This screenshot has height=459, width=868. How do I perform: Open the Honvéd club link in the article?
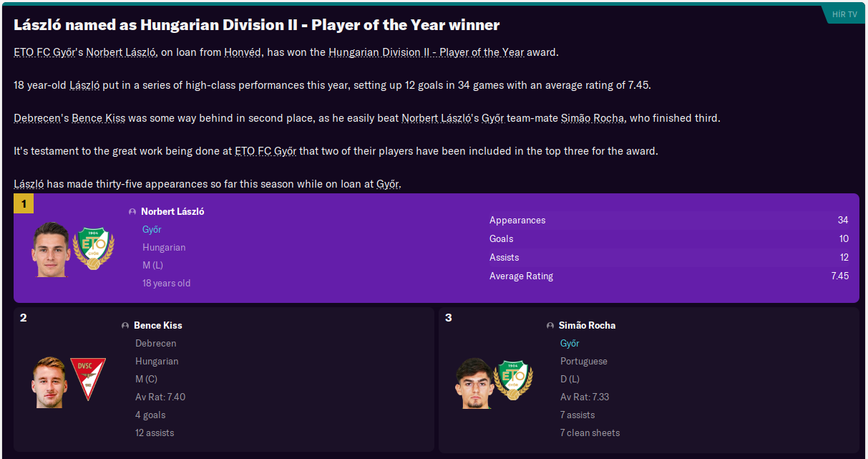click(x=242, y=52)
